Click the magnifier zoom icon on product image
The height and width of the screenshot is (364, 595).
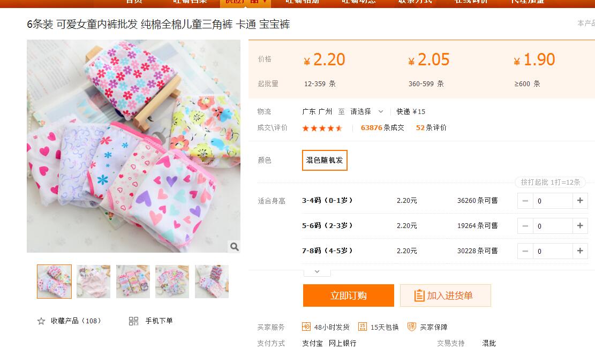pos(234,246)
